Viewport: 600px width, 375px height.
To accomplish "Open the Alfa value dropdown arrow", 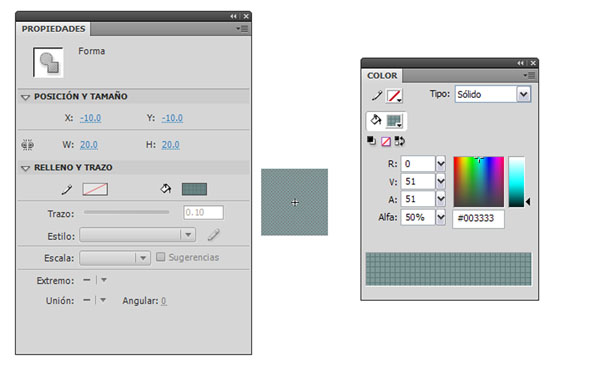I will (x=441, y=217).
